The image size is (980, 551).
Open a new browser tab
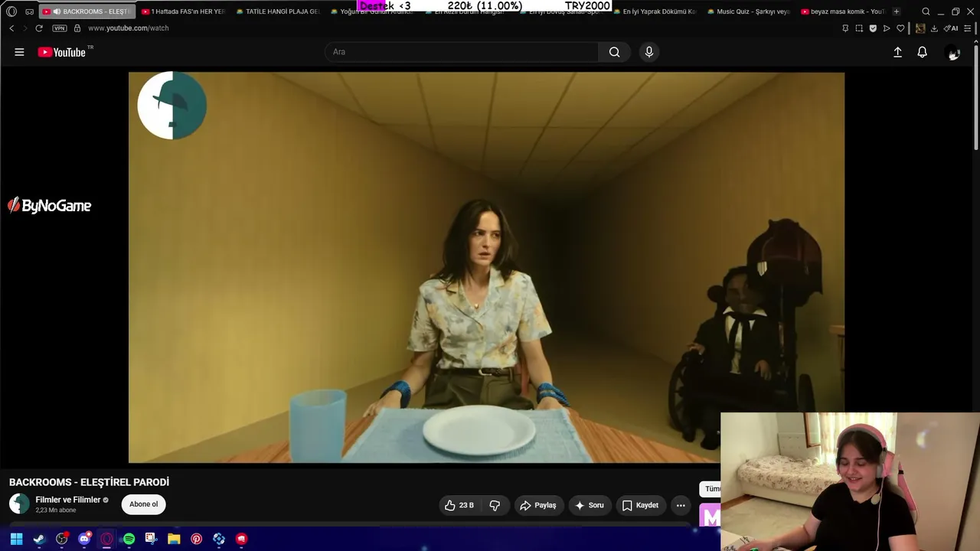tap(897, 11)
